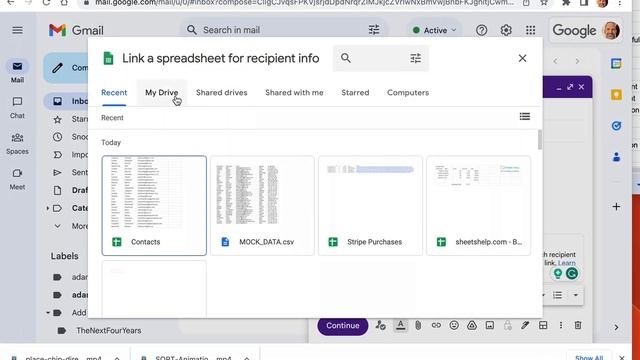Viewport: 640px width, 360px height.
Task: Attach files using the paperclip icon
Action: click(418, 325)
